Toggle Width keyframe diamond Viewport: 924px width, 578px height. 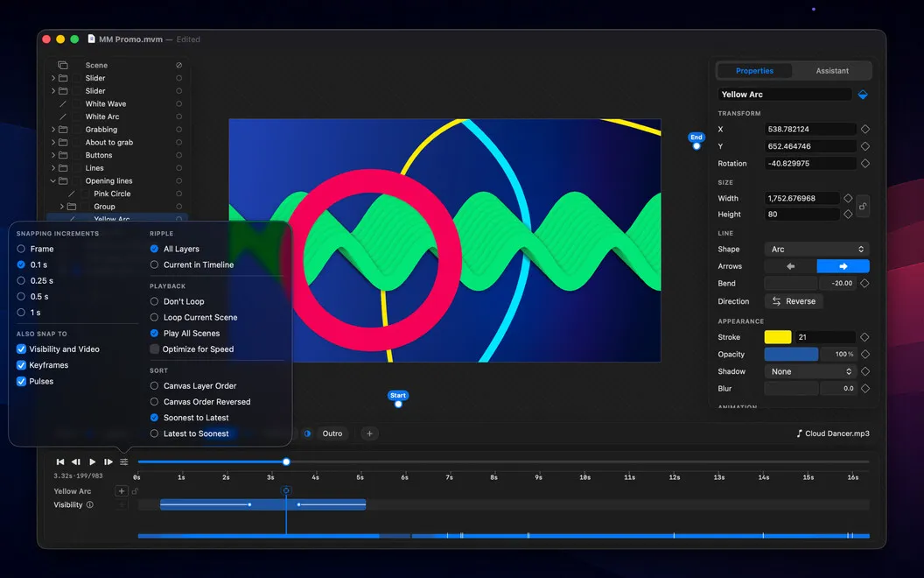(x=848, y=198)
